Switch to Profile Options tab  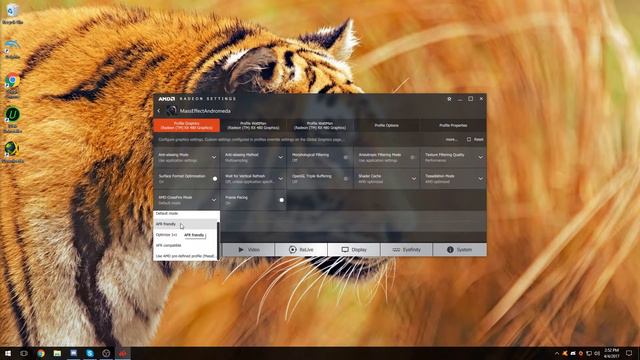pyautogui.click(x=387, y=126)
